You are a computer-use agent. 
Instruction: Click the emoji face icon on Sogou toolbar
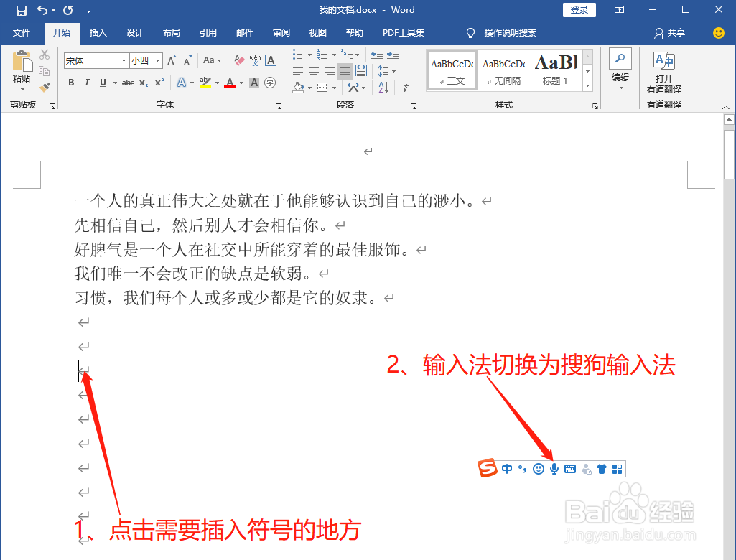pos(539,468)
